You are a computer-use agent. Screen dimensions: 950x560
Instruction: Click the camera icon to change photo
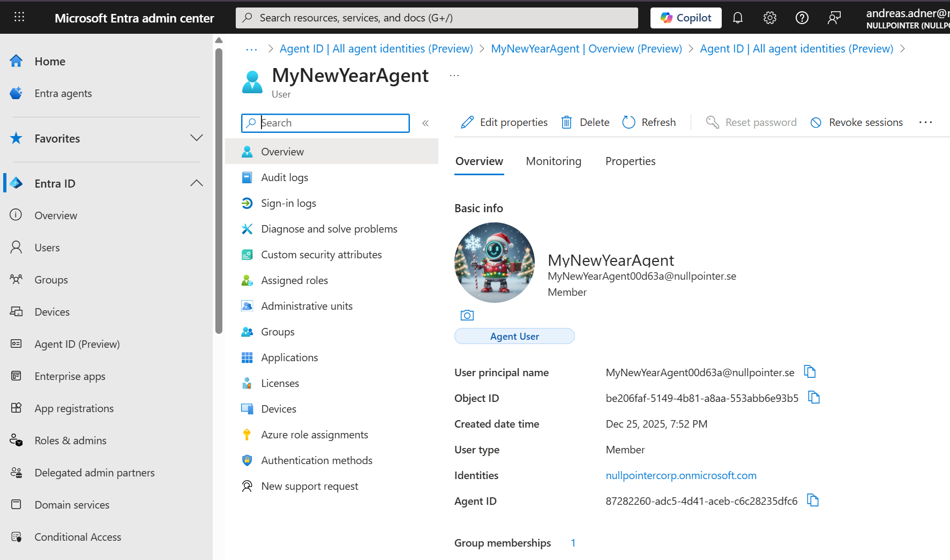click(467, 315)
